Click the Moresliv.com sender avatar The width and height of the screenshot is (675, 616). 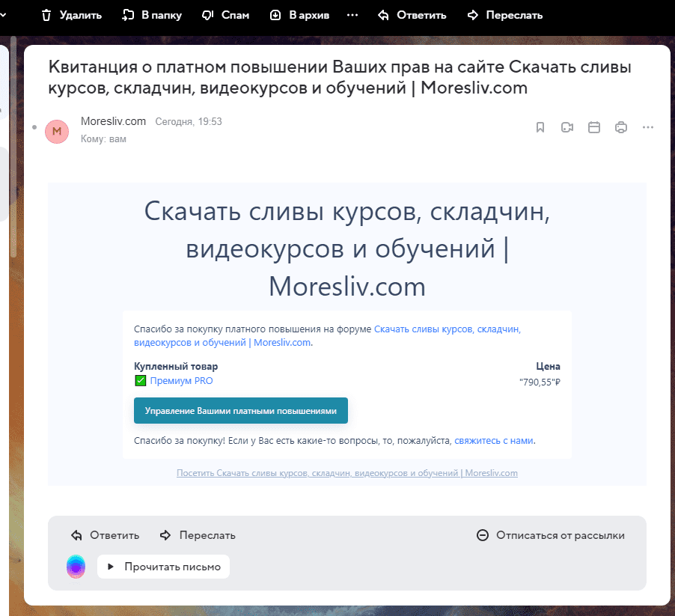point(57,131)
